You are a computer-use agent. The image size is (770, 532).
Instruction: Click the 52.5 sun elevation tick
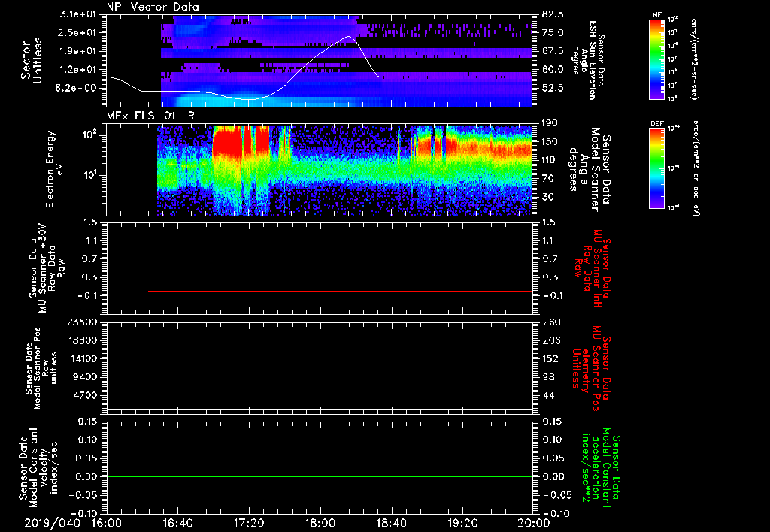coord(553,89)
